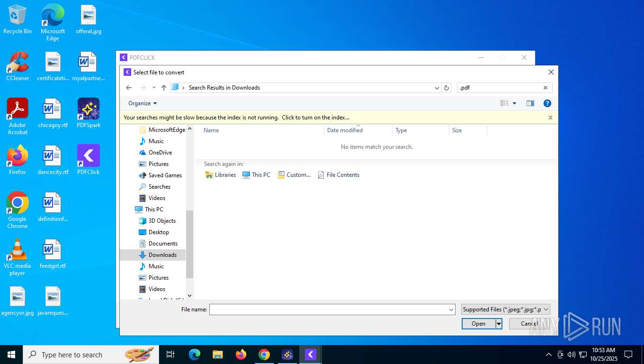The image size is (644, 364).
Task: Open the Organize menu
Action: tap(143, 103)
